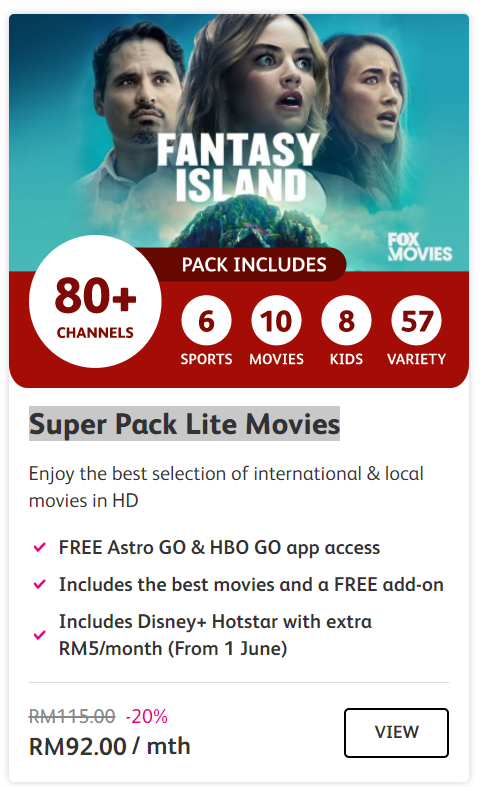Screen dimensions: 482x787
Task: Click the Disney+ Hotstar RM5/month text
Action: [215, 635]
